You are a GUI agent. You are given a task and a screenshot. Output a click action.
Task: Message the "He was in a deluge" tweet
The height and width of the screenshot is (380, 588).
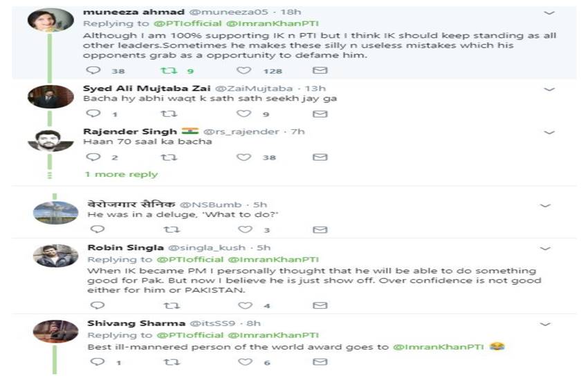pyautogui.click(x=320, y=229)
